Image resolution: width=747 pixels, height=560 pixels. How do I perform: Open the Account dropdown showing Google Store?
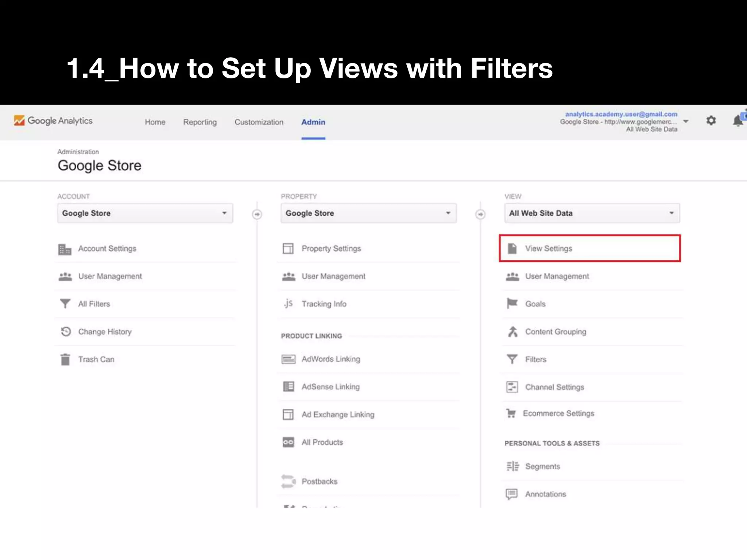[x=145, y=213]
